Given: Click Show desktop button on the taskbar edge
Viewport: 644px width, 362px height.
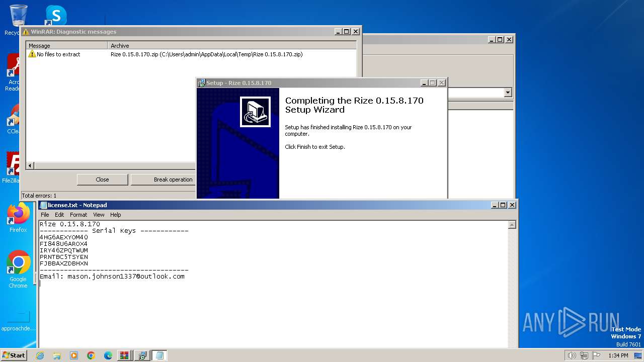Looking at the screenshot, I should (639, 355).
